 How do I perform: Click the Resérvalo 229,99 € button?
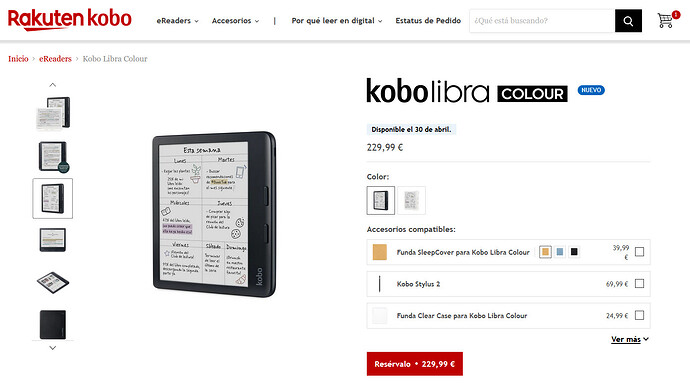415,364
